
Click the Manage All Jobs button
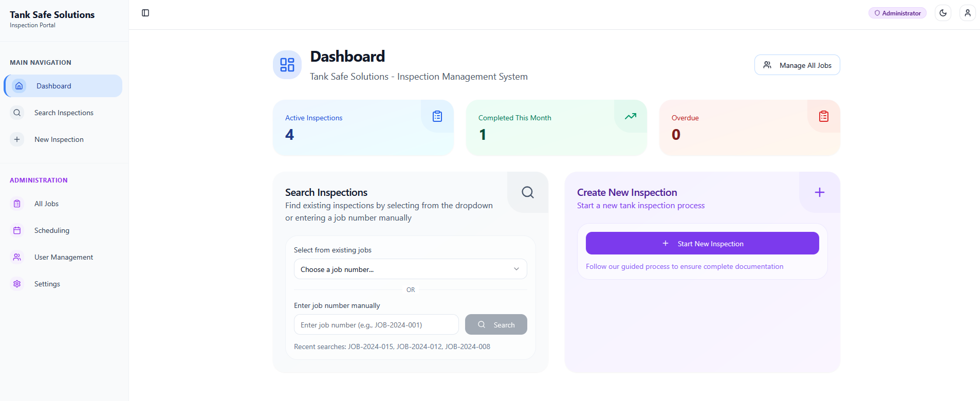point(797,65)
